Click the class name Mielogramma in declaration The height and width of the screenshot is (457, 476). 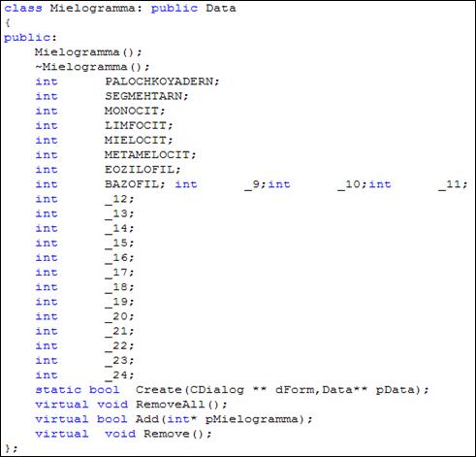[92, 9]
